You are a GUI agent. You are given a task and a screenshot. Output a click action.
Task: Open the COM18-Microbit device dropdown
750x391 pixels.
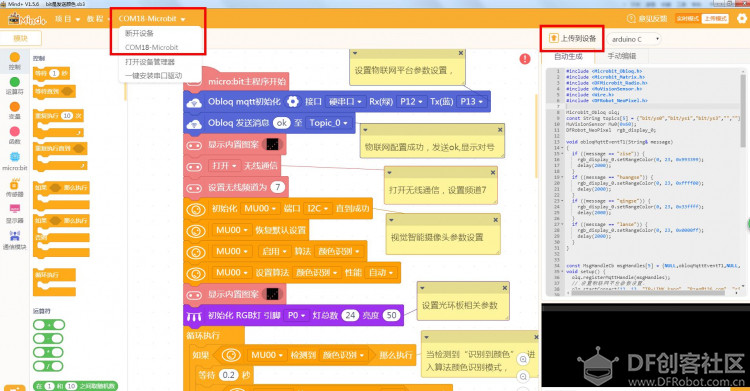pos(152,19)
